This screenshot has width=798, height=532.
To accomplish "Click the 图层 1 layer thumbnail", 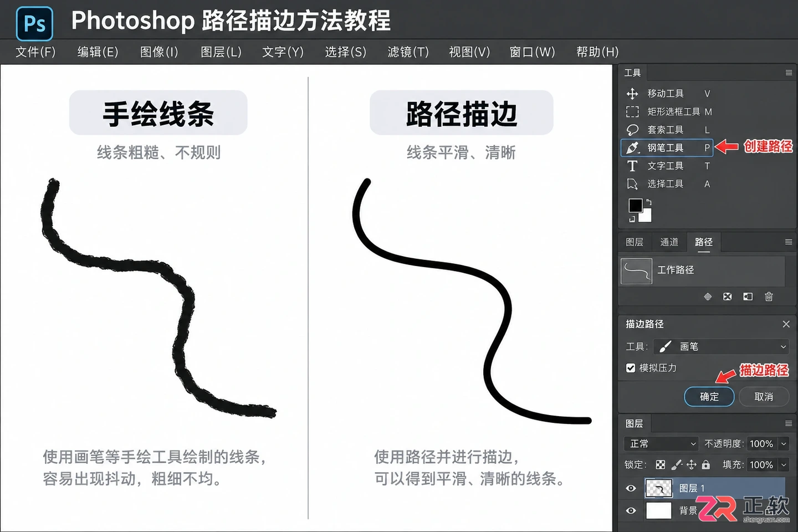I will click(x=659, y=488).
